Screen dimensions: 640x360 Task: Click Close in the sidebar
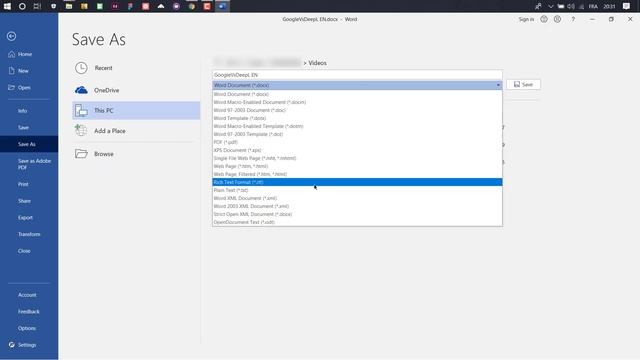[x=29, y=251]
